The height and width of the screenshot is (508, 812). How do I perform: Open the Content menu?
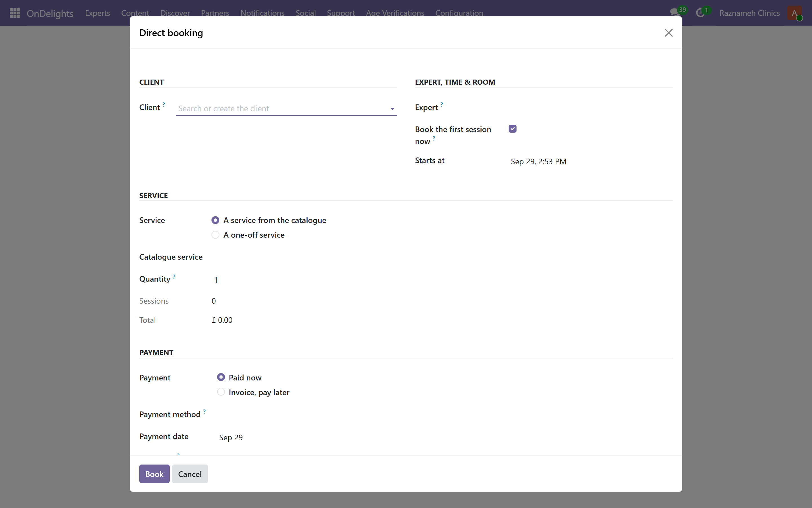(x=135, y=13)
